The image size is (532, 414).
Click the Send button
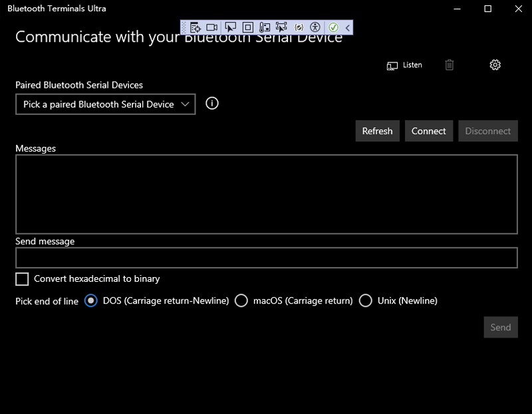500,327
